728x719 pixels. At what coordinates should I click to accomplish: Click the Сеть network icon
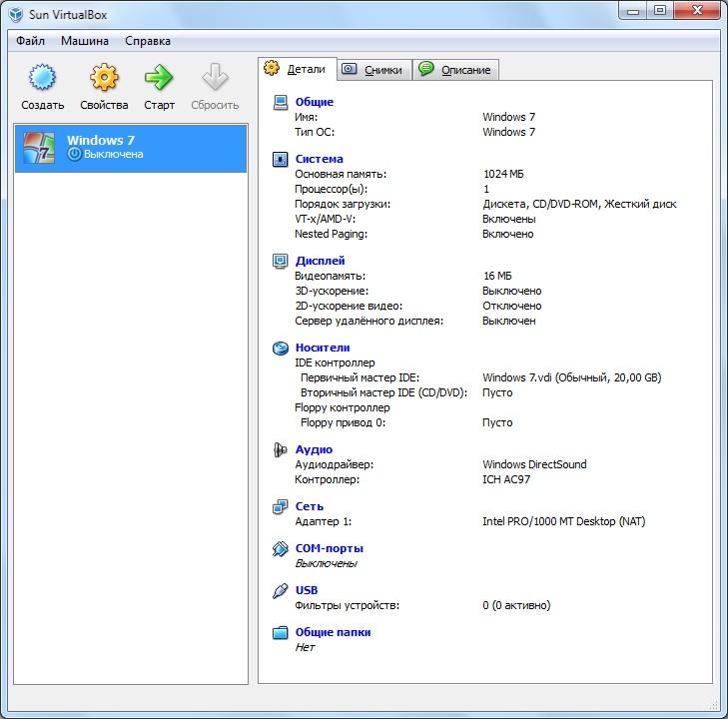pyautogui.click(x=280, y=506)
